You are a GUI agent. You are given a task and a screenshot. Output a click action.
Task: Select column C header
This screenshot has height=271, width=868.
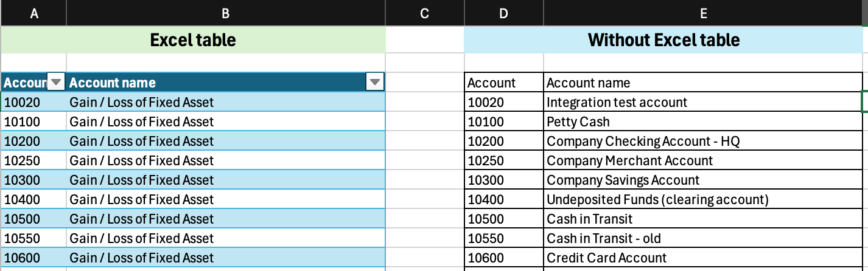(x=425, y=13)
